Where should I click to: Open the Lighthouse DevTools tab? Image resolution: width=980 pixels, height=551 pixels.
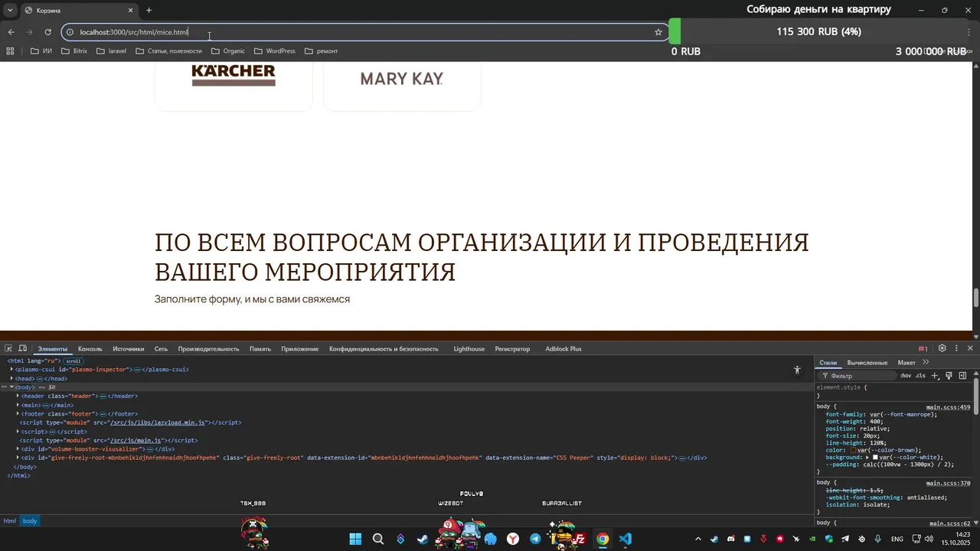pyautogui.click(x=469, y=349)
